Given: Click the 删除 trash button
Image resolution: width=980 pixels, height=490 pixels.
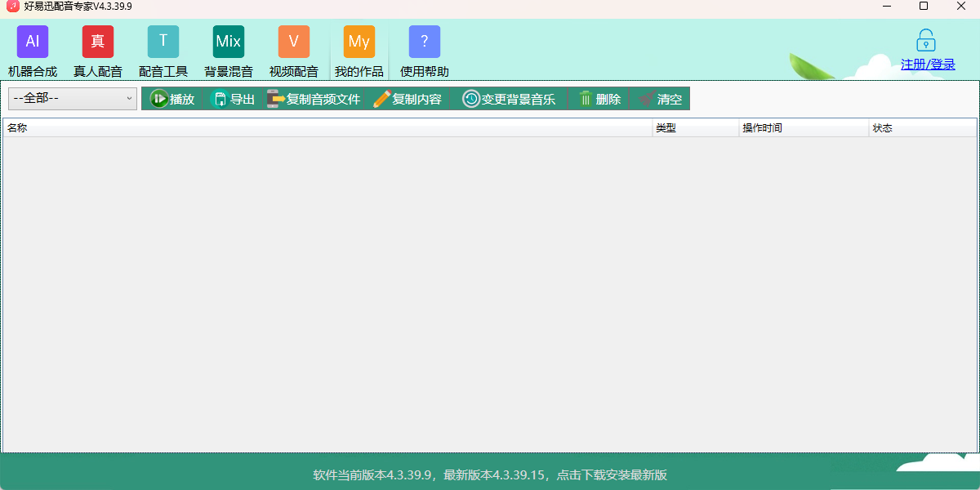Looking at the screenshot, I should tap(599, 99).
